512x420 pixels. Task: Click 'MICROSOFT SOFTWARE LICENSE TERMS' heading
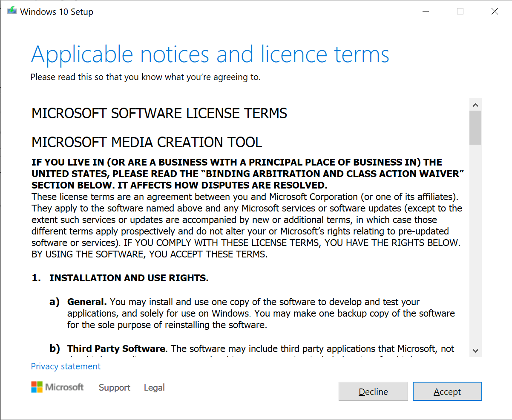coord(159,114)
